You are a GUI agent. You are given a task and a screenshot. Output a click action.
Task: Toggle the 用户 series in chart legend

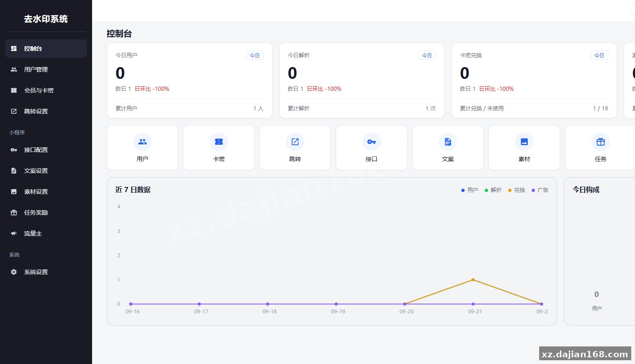[469, 190]
